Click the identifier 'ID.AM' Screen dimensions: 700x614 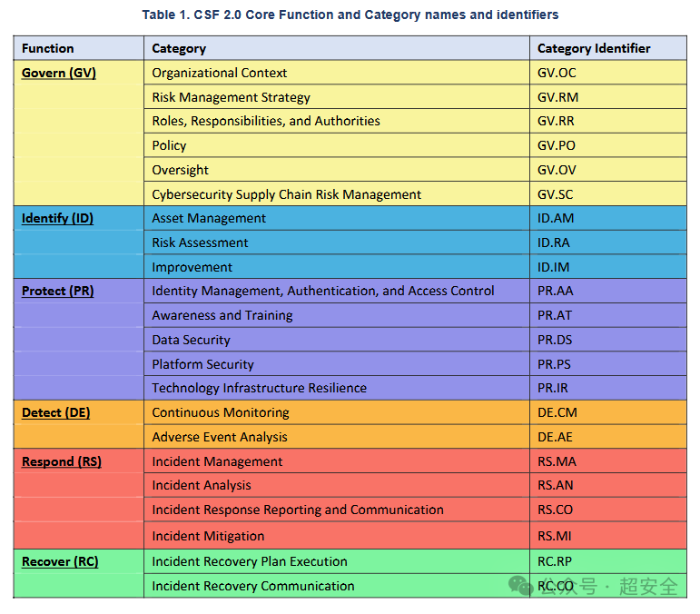pyautogui.click(x=556, y=218)
